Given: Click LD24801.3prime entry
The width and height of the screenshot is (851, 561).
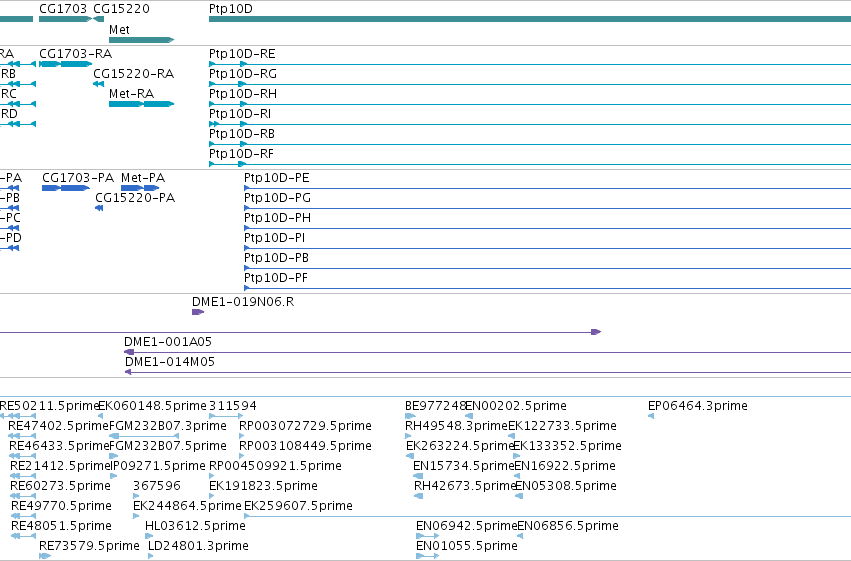Looking at the screenshot, I should (x=198, y=546).
